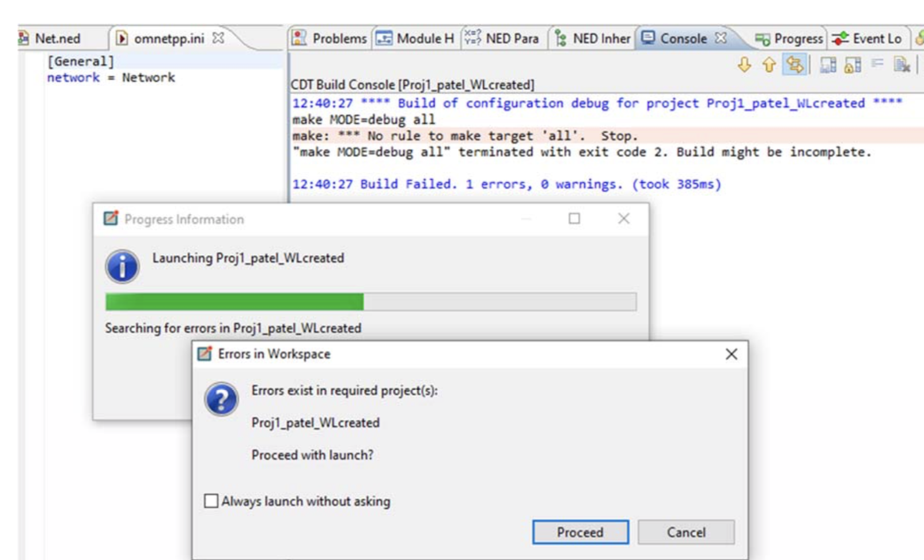The width and height of the screenshot is (924, 560).
Task: Go to next error with the down arrow
Action: (744, 65)
